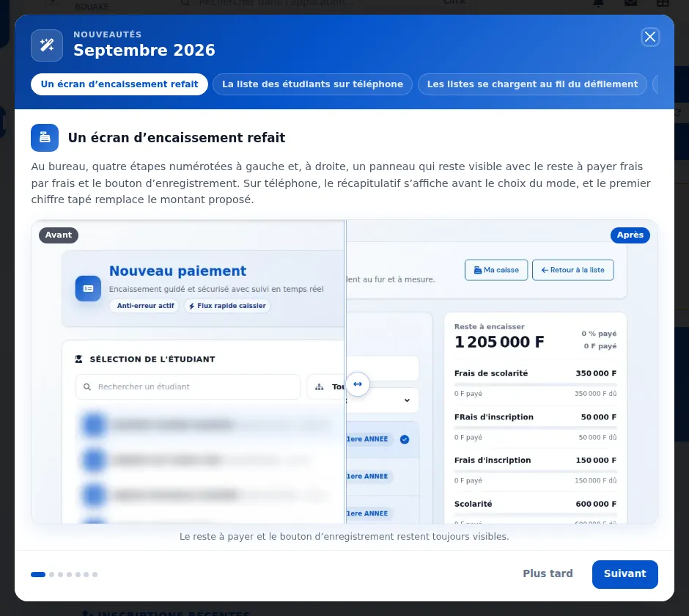Grab the before/after comparison slider handle
The height and width of the screenshot is (616, 689).
(x=358, y=384)
